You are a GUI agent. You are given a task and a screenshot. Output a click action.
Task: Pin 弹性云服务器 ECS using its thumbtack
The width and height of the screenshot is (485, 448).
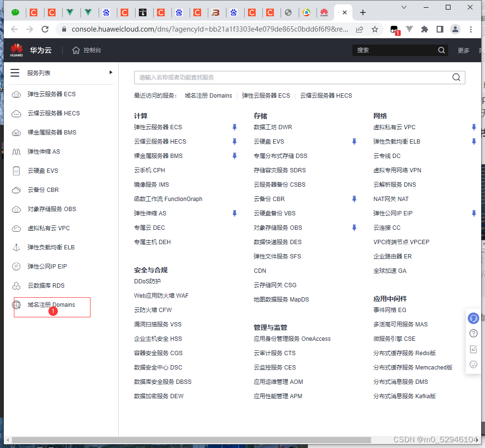click(x=234, y=127)
